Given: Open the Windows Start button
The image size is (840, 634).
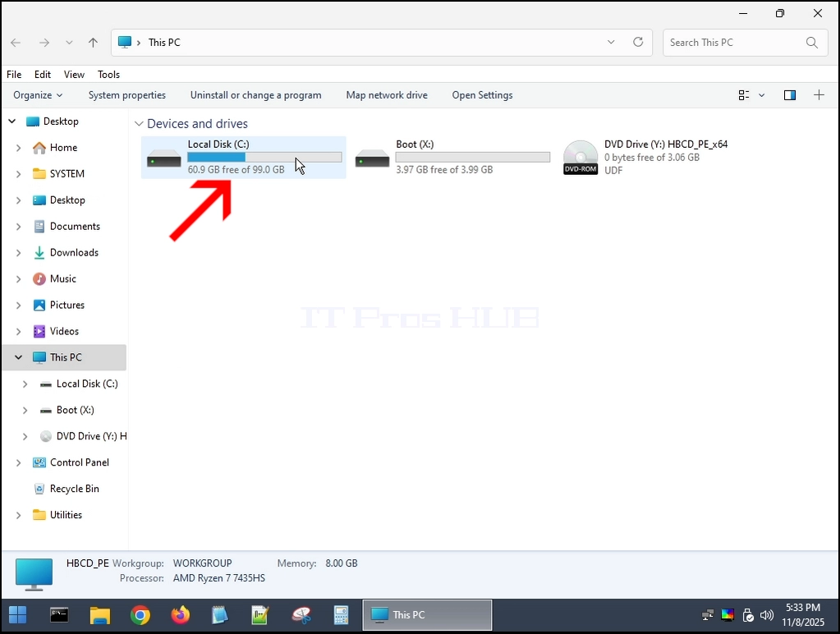Looking at the screenshot, I should click(18, 615).
